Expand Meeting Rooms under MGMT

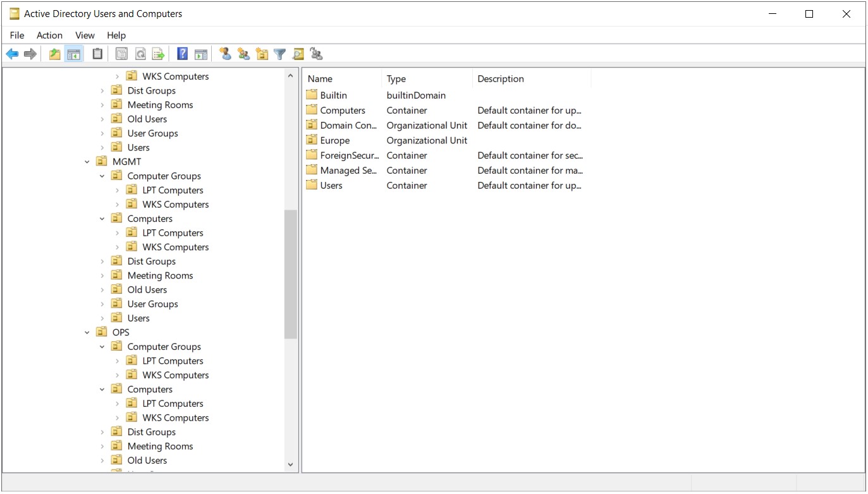point(102,275)
